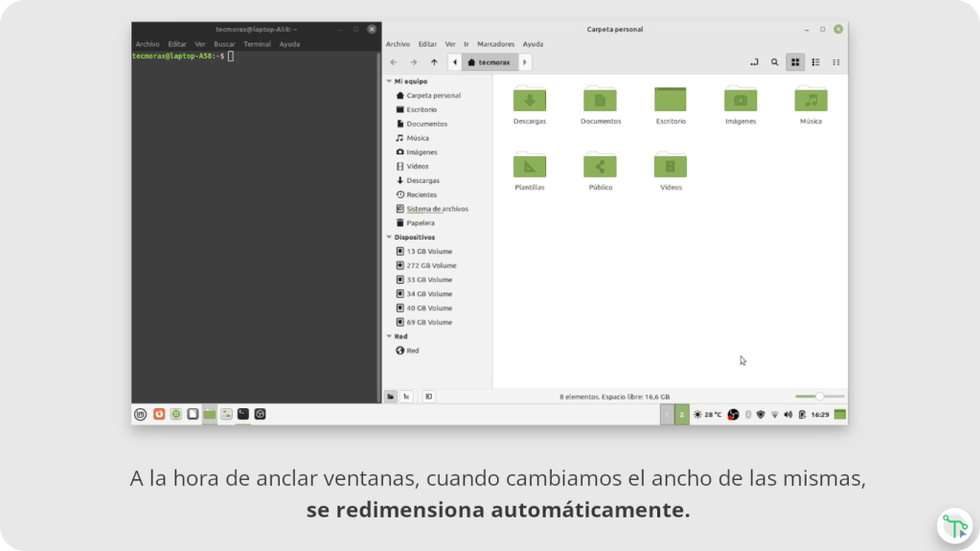This screenshot has height=551, width=980.
Task: Open the Descargas folder icon
Action: 529,100
